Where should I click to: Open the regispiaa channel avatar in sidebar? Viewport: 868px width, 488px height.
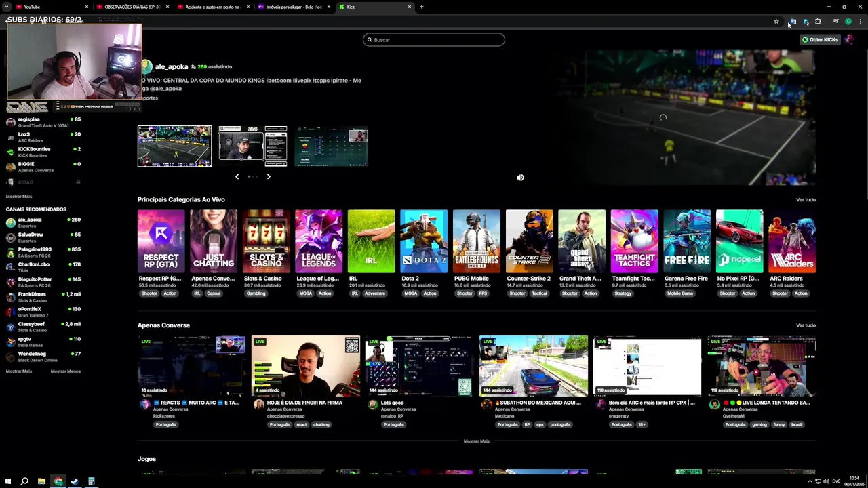click(x=10, y=123)
